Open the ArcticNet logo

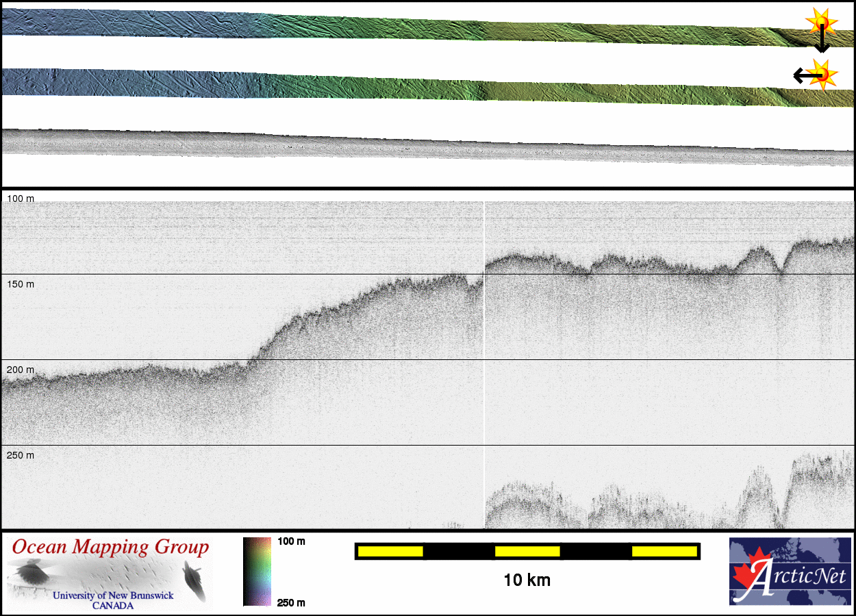tap(791, 572)
